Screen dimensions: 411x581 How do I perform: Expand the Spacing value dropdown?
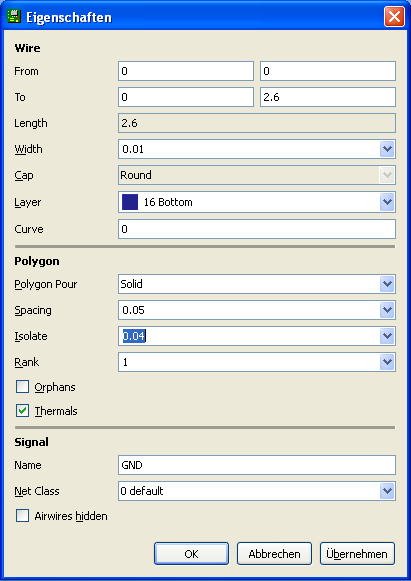(387, 310)
